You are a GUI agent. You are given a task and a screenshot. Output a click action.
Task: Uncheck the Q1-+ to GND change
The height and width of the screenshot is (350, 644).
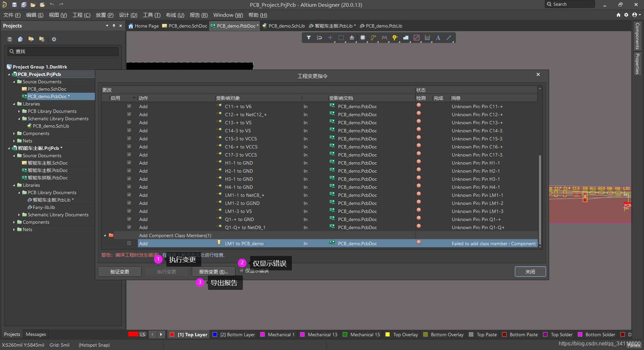click(129, 219)
